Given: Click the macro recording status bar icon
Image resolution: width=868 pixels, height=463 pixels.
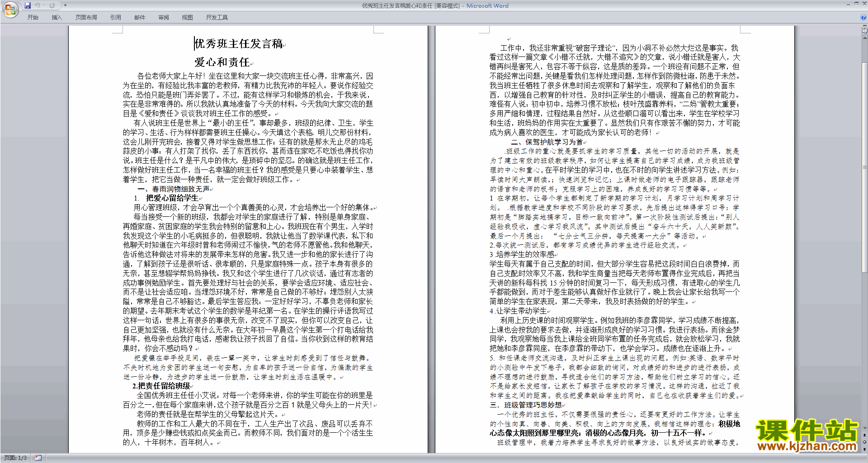Looking at the screenshot, I should click(38, 458).
